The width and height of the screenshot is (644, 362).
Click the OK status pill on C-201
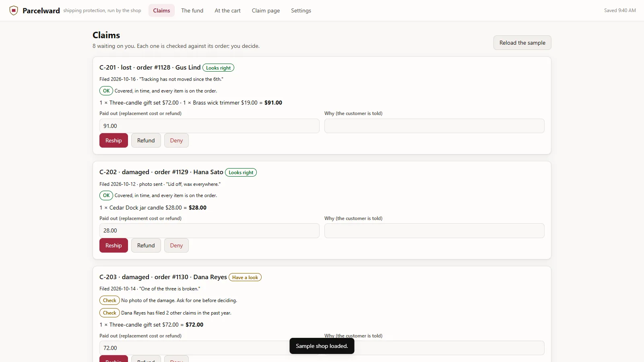coord(106,91)
